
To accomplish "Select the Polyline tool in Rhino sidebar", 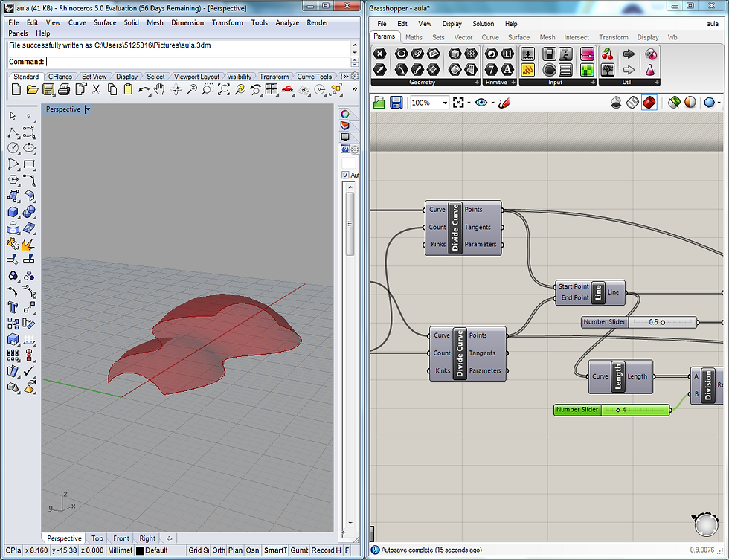I will point(13,132).
